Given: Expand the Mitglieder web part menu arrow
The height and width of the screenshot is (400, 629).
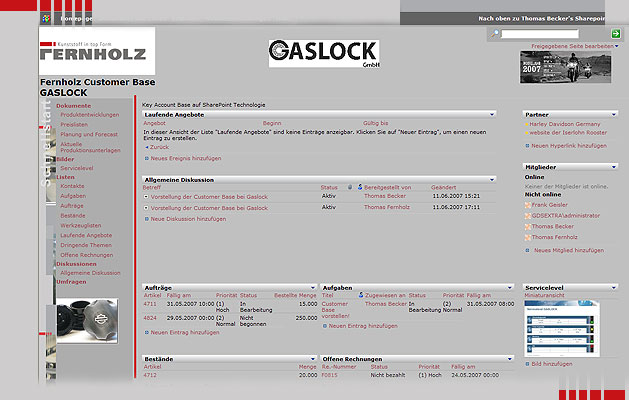Looking at the screenshot, I should [613, 166].
